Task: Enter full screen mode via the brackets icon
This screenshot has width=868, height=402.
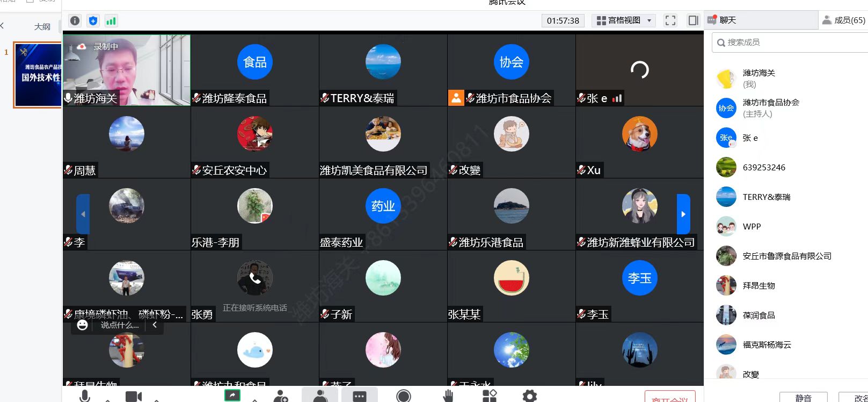Action: pos(670,20)
